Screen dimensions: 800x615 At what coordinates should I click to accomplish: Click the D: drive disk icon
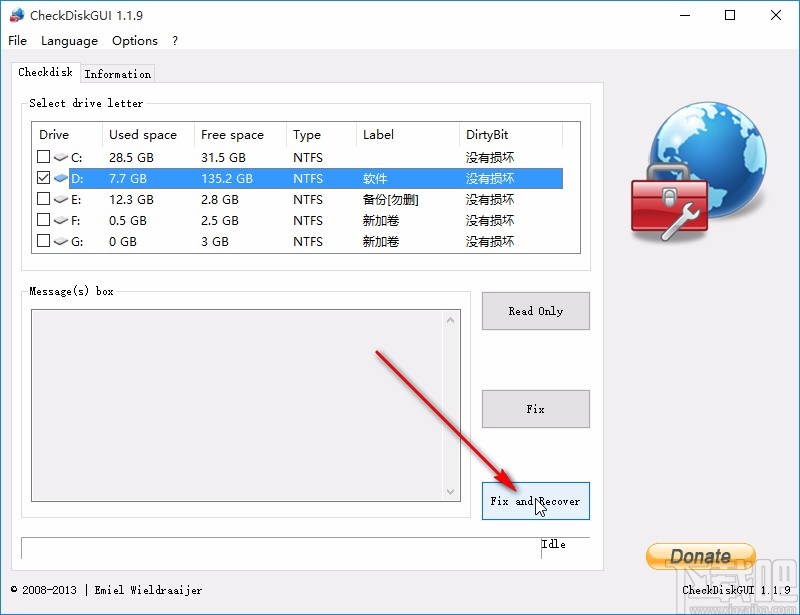[61, 178]
